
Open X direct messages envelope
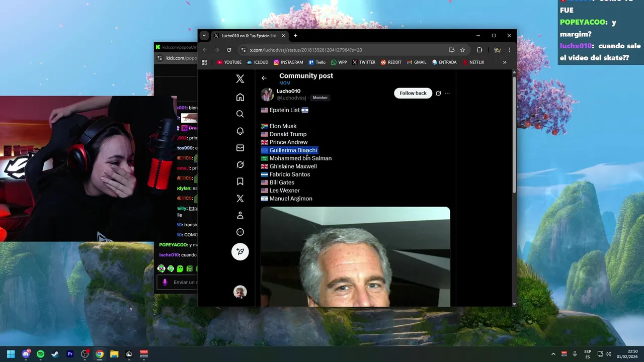pyautogui.click(x=240, y=148)
